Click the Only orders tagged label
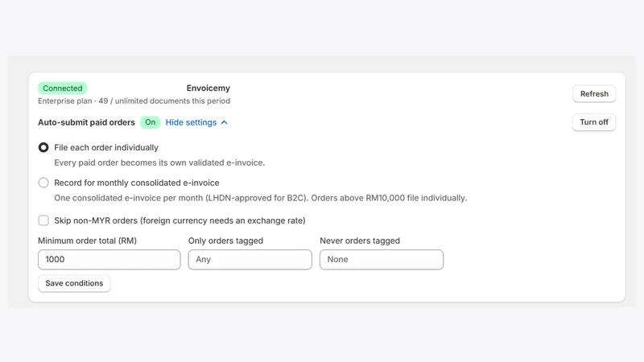The image size is (644, 362). pos(226,241)
